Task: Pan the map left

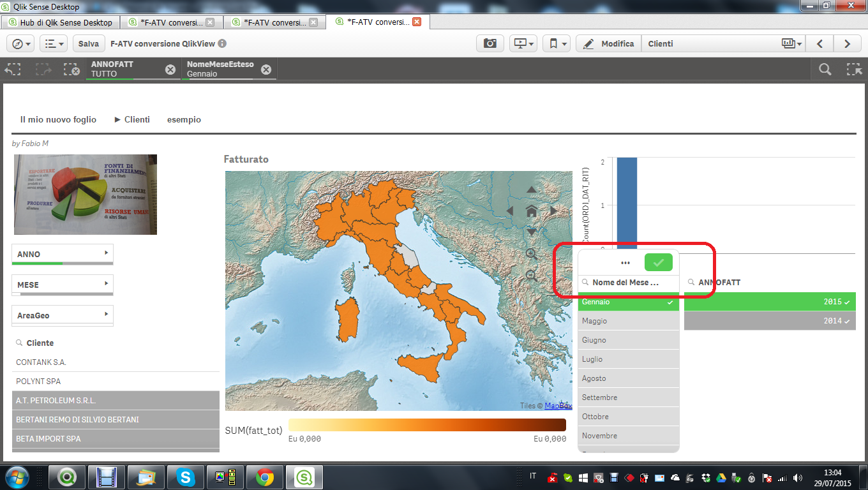Action: (510, 211)
